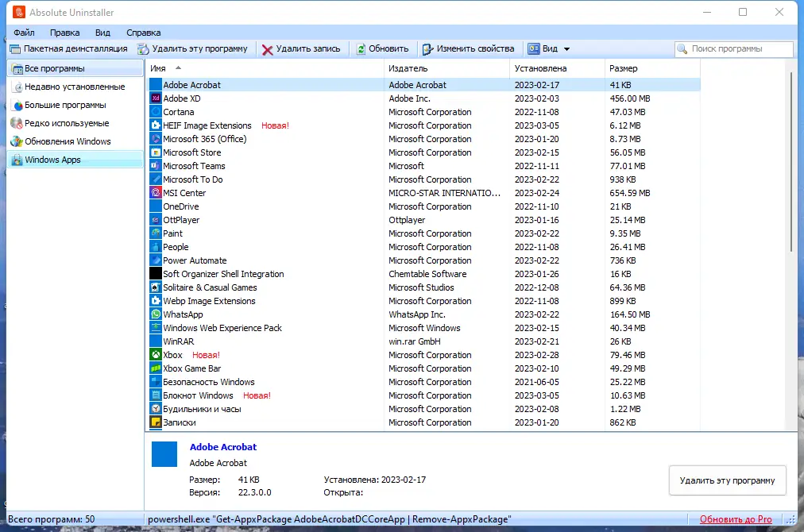Click the Adobe Acrobat title in details panel

click(223, 447)
